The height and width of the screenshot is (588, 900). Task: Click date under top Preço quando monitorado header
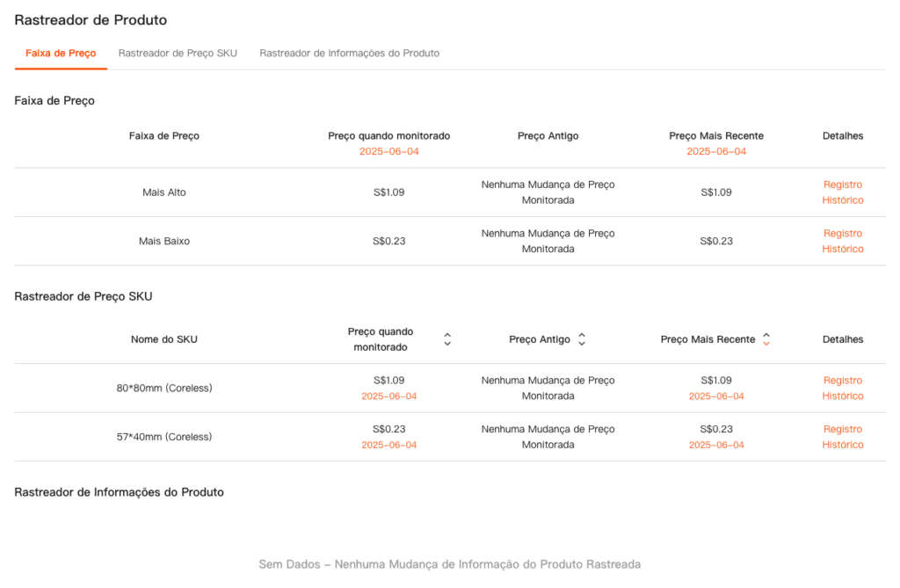(x=388, y=152)
